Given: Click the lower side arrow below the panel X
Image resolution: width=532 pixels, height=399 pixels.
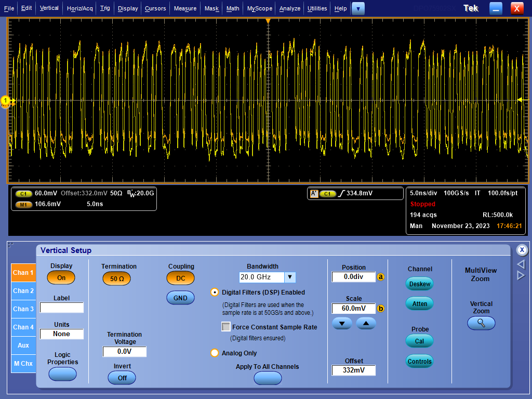Looking at the screenshot, I should pyautogui.click(x=521, y=275).
